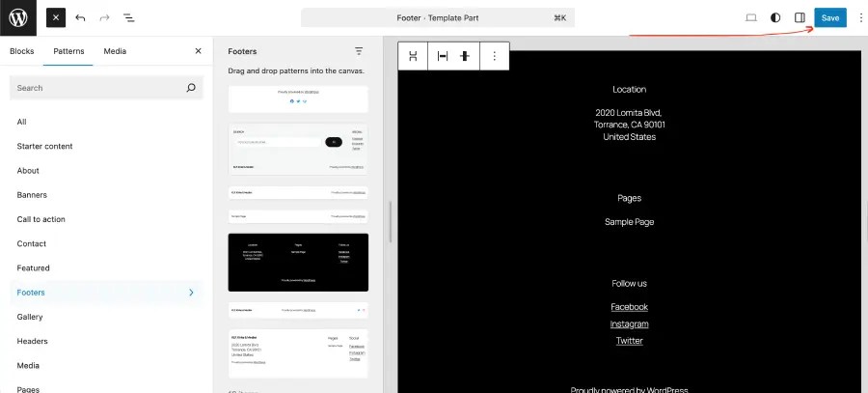Open the document overview list view
Screen dimensions: 868x393
pos(128,17)
